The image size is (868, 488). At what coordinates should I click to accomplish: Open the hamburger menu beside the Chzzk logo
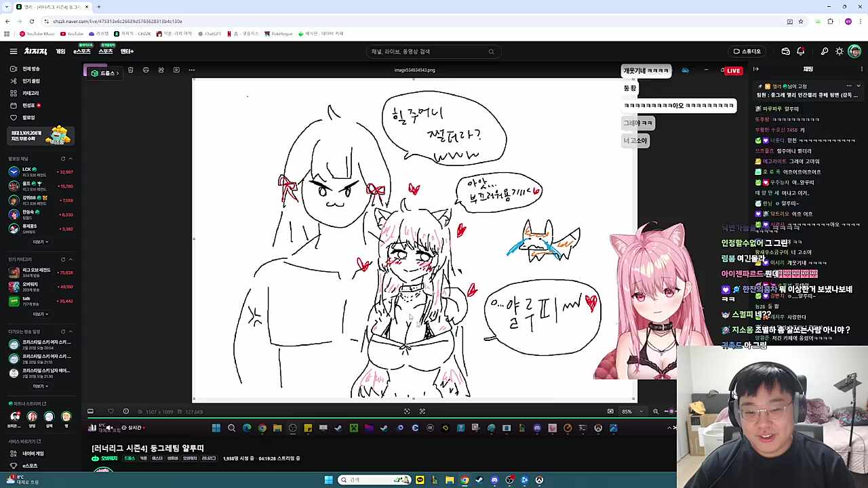click(13, 52)
